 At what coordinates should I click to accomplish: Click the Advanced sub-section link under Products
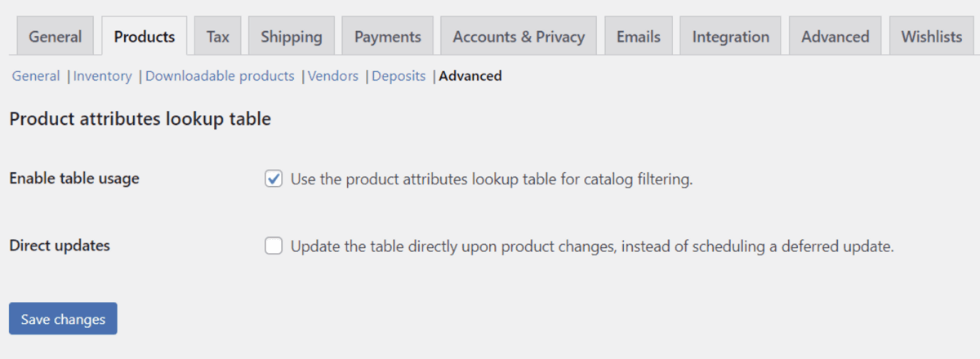470,76
